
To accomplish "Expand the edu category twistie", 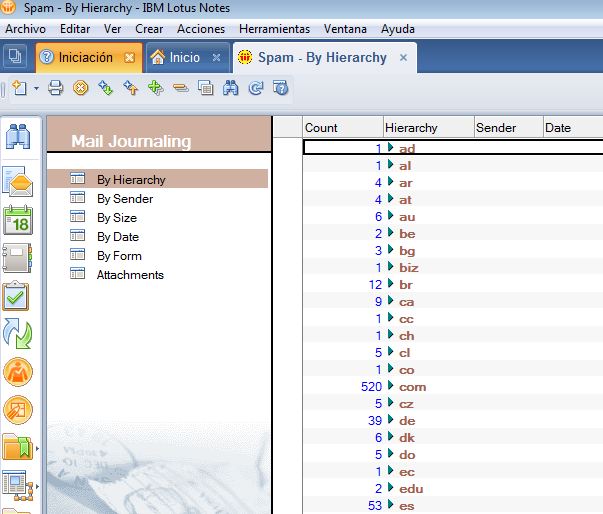I will coord(391,487).
